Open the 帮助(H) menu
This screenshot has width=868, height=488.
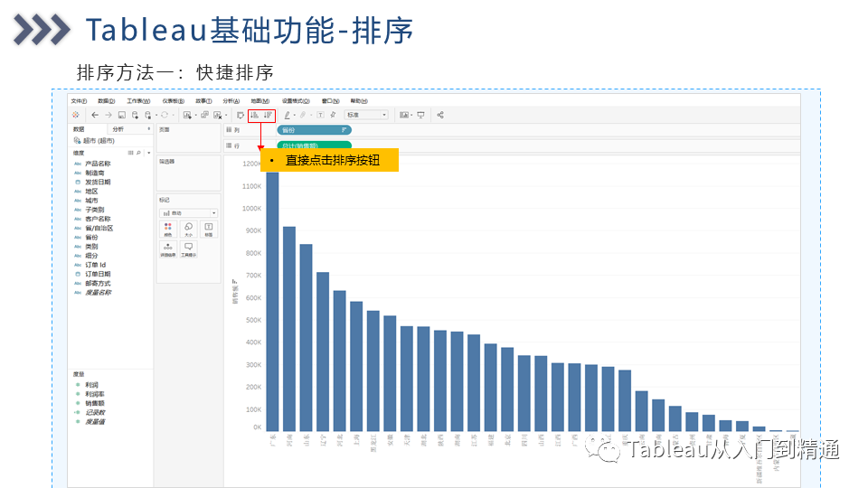[359, 101]
